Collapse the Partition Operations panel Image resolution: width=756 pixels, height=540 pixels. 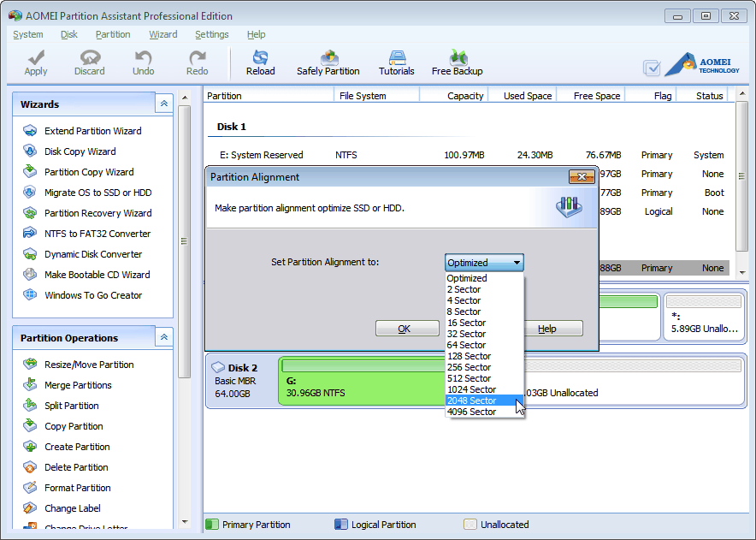[x=163, y=337]
